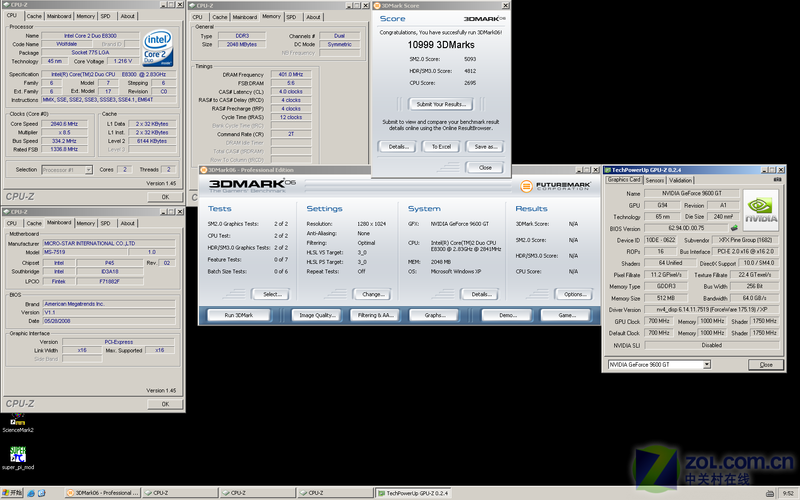
Task: Click the Demo button in 3DMark06
Action: coord(507,315)
